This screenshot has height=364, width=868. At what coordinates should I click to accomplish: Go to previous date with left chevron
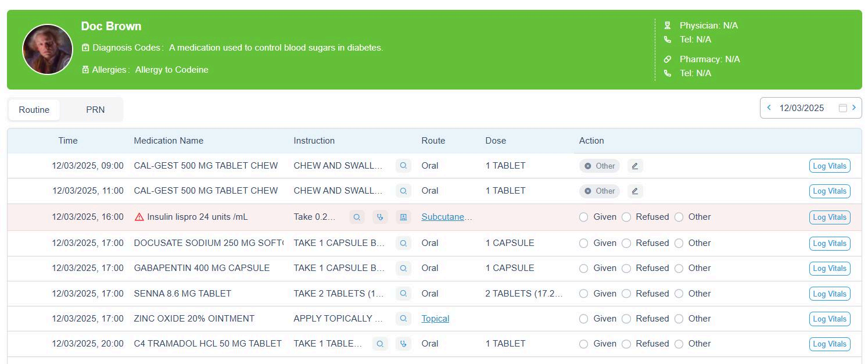point(769,108)
